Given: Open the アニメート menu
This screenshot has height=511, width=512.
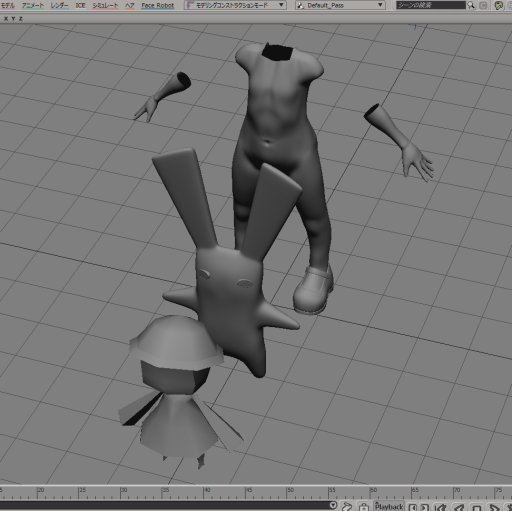Looking at the screenshot, I should (33, 5).
